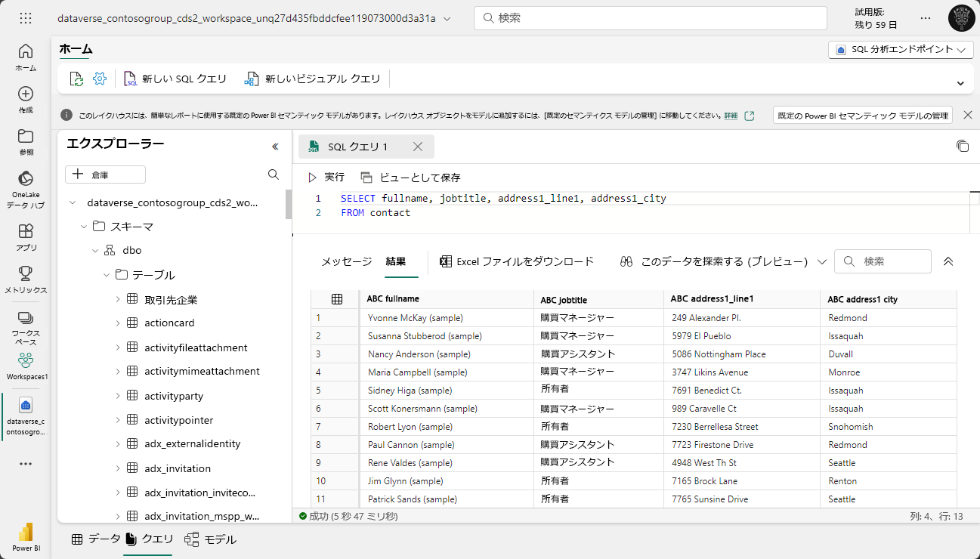980x559 pixels.
Task: Switch to the ホーム ribbon tab
Action: (76, 49)
